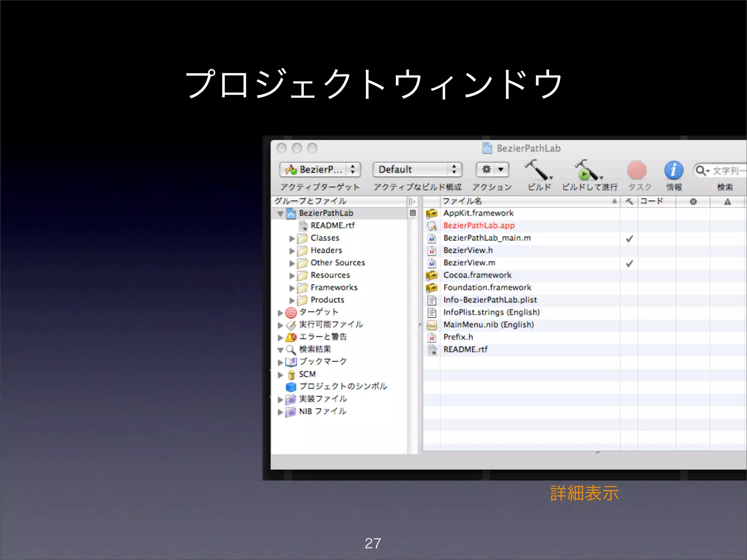
Task: Click the BezierPathLab.app application icon
Action: [432, 226]
